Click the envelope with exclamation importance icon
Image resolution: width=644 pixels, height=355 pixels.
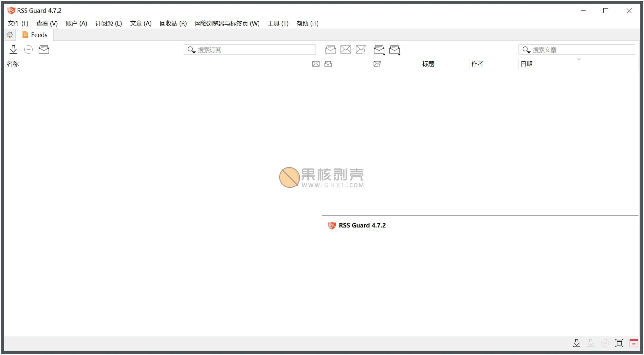pyautogui.click(x=361, y=49)
